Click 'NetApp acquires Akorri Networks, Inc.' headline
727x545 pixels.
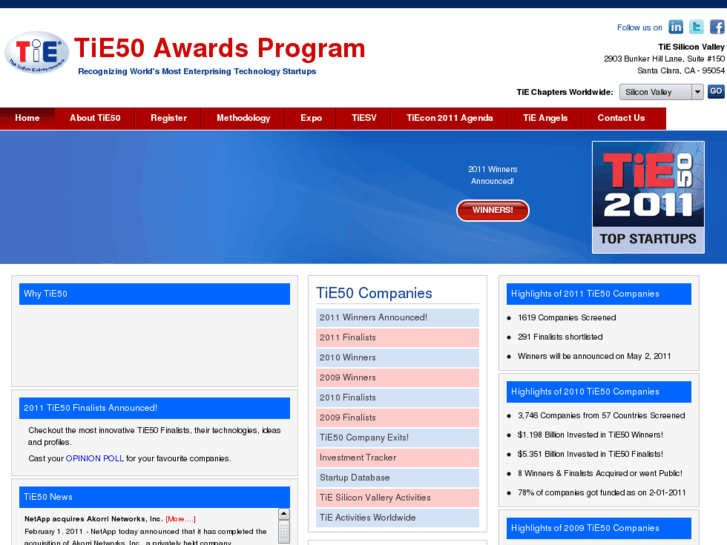click(x=93, y=519)
